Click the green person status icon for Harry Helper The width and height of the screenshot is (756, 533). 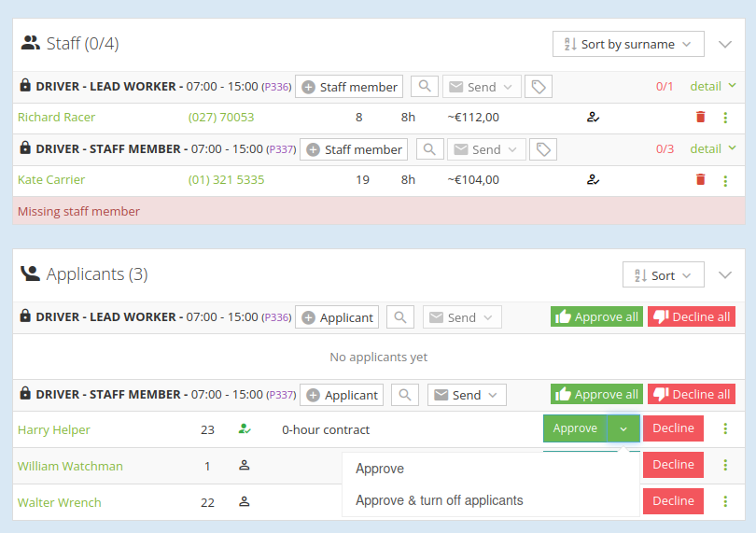pyautogui.click(x=245, y=428)
